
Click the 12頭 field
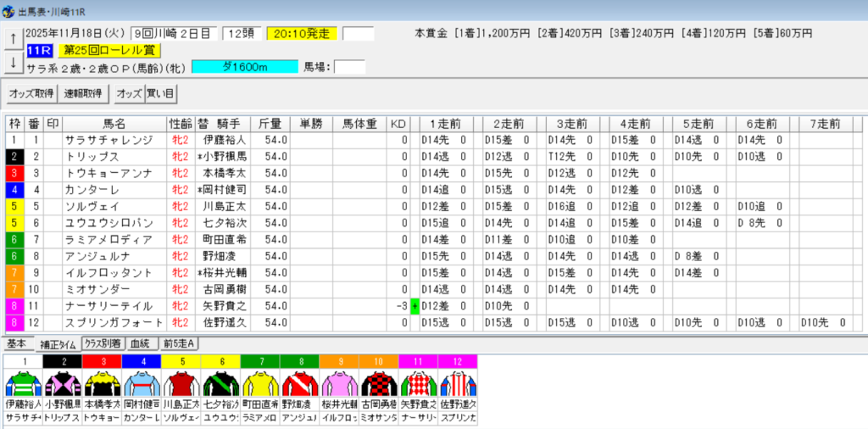click(x=242, y=34)
